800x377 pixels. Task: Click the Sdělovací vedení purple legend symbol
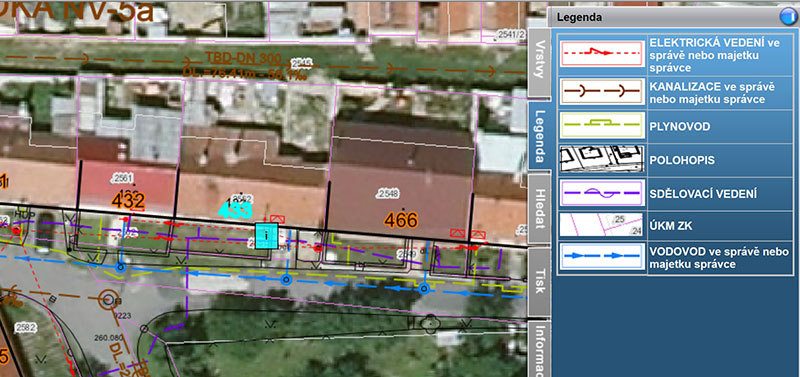pyautogui.click(x=601, y=193)
